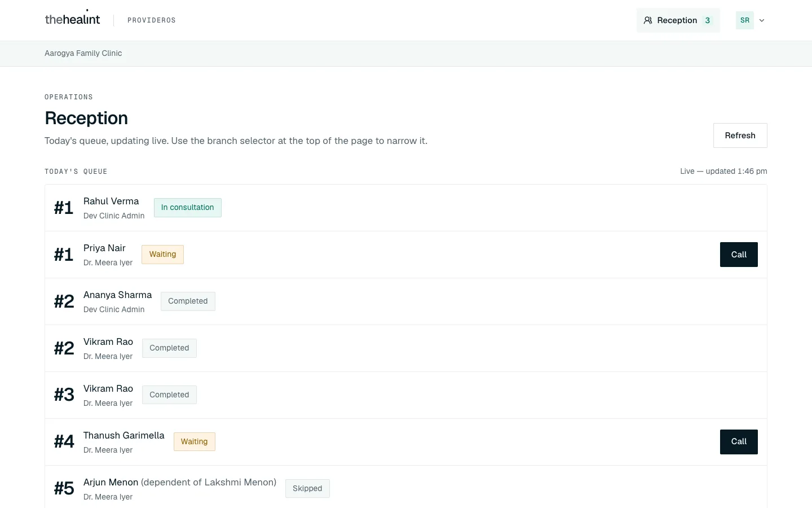Click 'Dev Clinic Admin' under Rahul Verma
812x508 pixels.
click(114, 216)
